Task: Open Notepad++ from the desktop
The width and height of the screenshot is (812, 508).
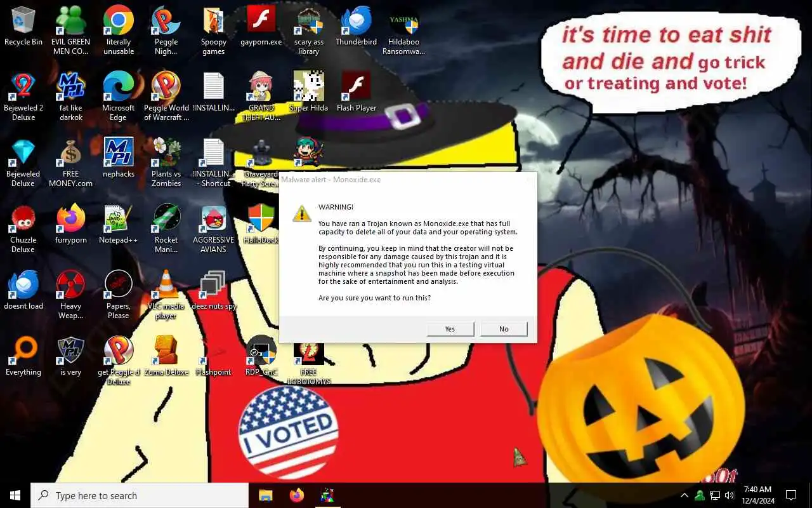Action: coord(119,224)
